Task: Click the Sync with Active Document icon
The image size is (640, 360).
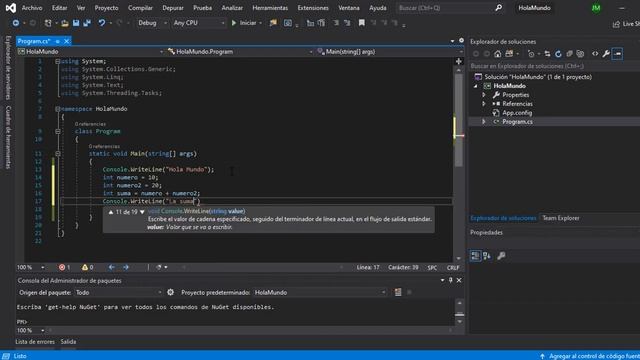Action: click(547, 54)
